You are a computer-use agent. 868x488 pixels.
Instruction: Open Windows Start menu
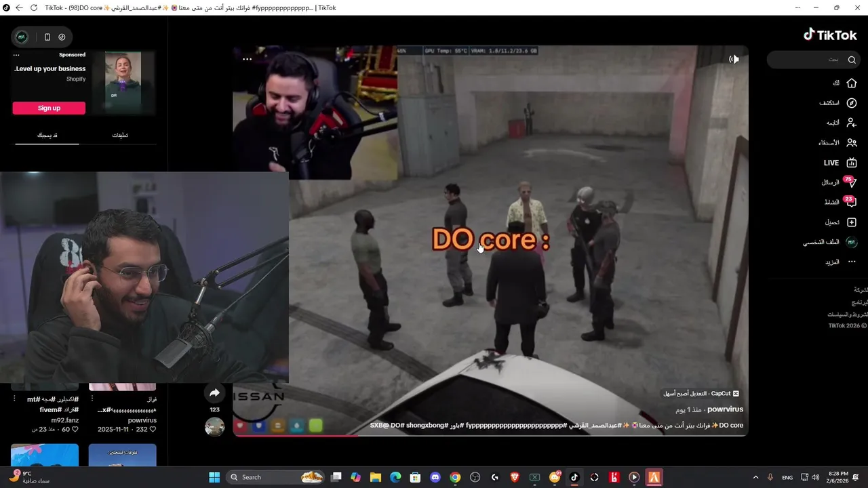tap(214, 477)
